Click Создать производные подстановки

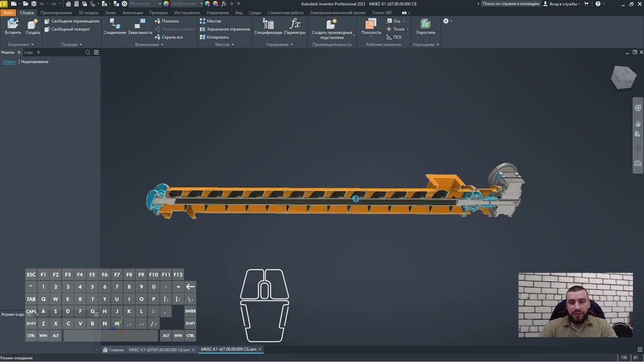pos(332,29)
